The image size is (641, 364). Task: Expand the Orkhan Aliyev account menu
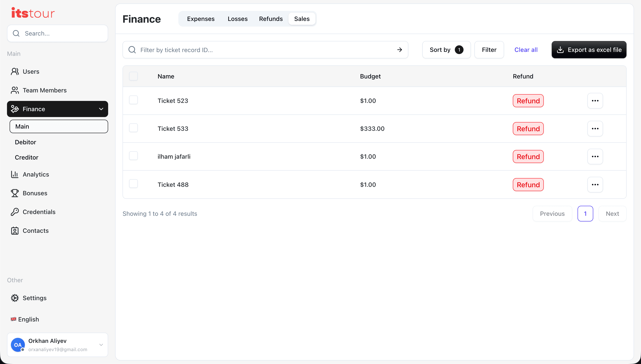101,345
